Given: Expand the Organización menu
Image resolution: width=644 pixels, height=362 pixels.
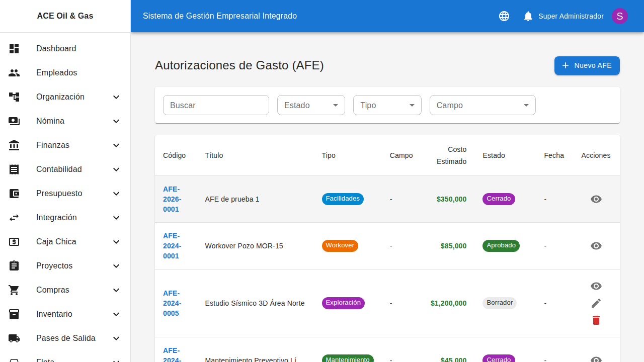Looking at the screenshot, I should point(60,97).
